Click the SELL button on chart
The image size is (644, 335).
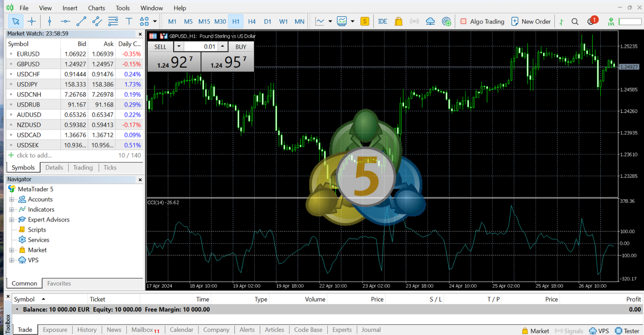point(160,47)
